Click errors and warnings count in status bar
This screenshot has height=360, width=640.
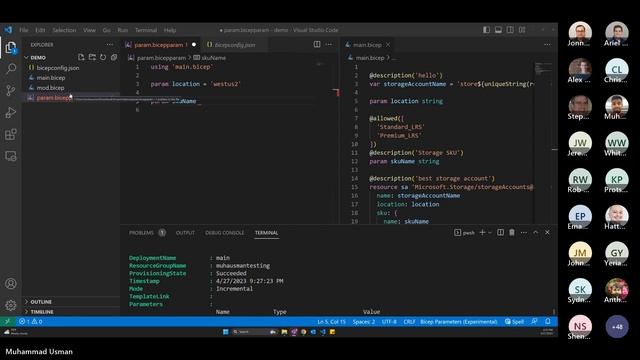(31, 322)
